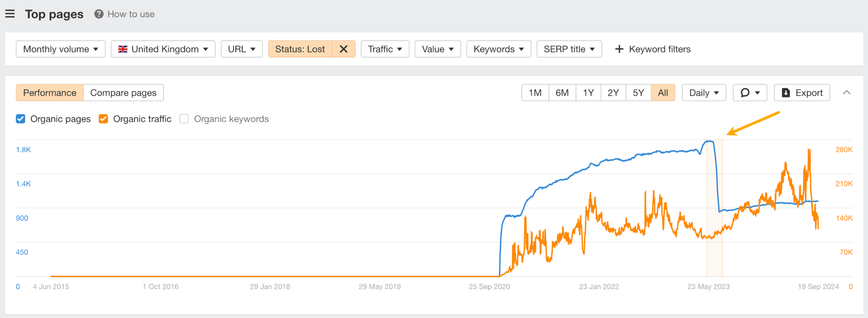Choose the 6M time range button
The width and height of the screenshot is (868, 318).
coord(562,93)
